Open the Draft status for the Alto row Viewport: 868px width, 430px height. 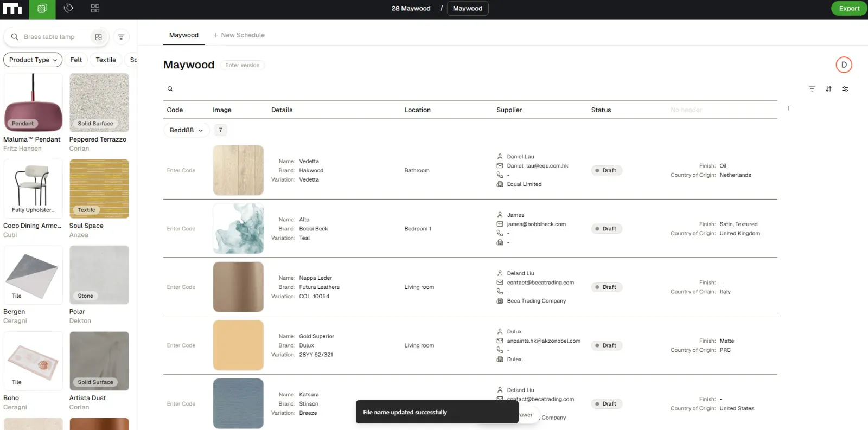[x=606, y=229]
